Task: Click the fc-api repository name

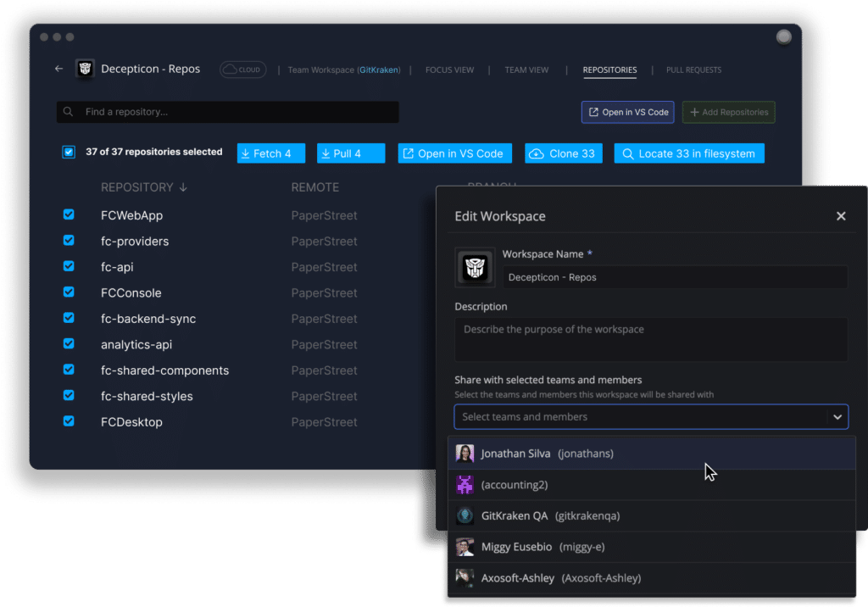Action: tap(117, 267)
